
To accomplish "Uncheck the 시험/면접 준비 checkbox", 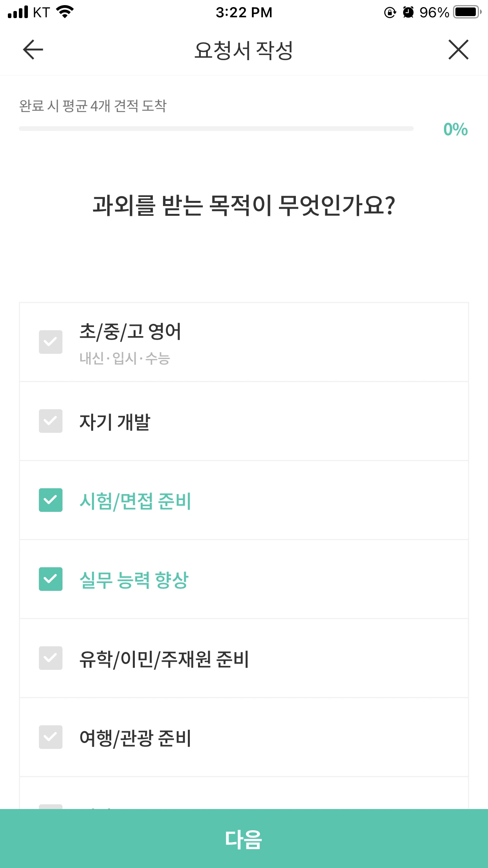I will pos(51,500).
